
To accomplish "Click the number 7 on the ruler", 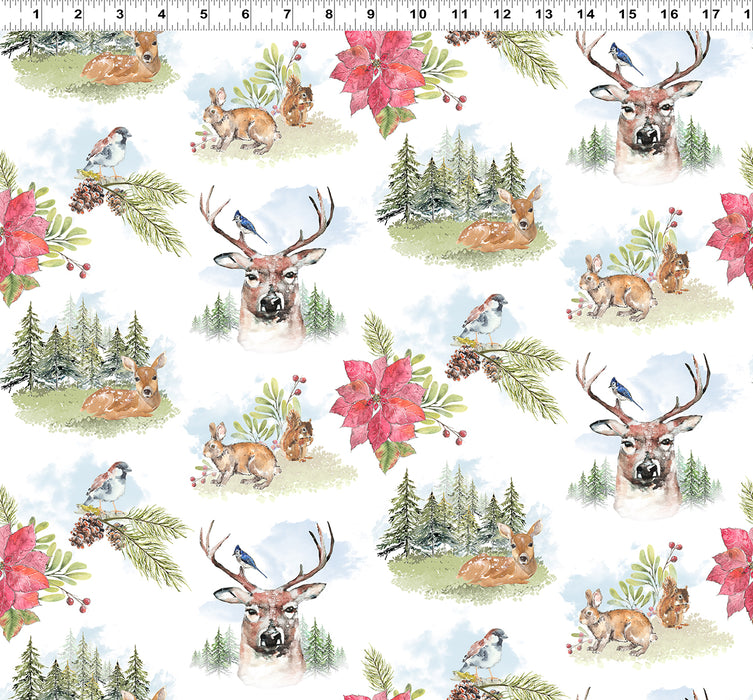I will (288, 15).
